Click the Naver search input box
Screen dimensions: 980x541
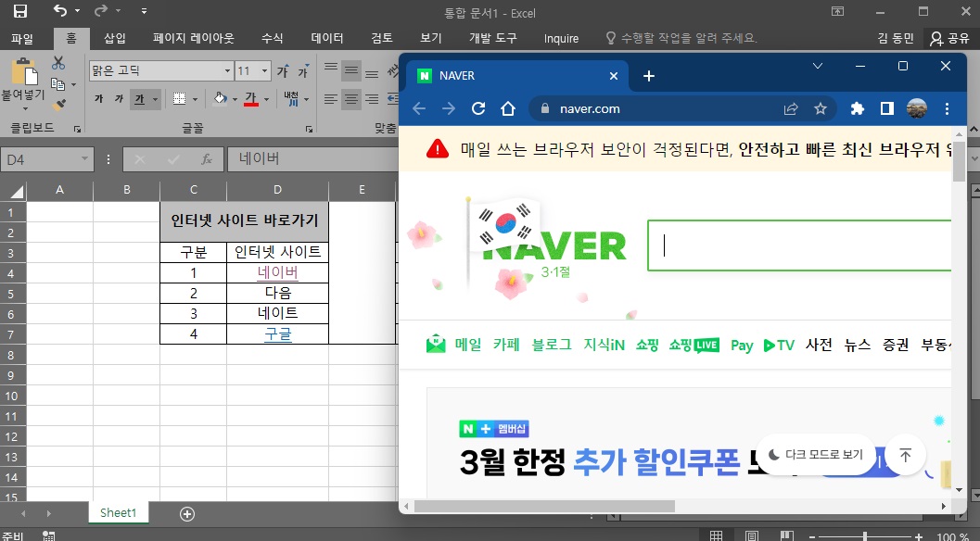[800, 245]
